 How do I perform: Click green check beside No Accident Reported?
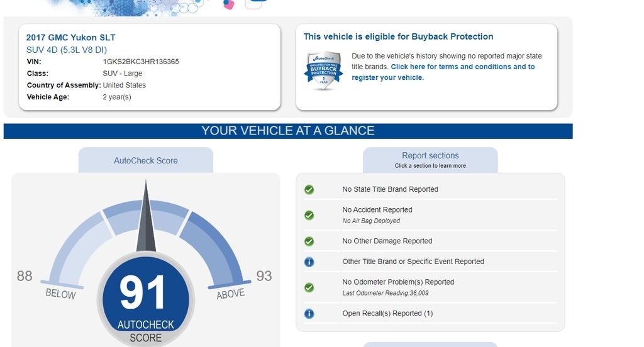point(309,215)
